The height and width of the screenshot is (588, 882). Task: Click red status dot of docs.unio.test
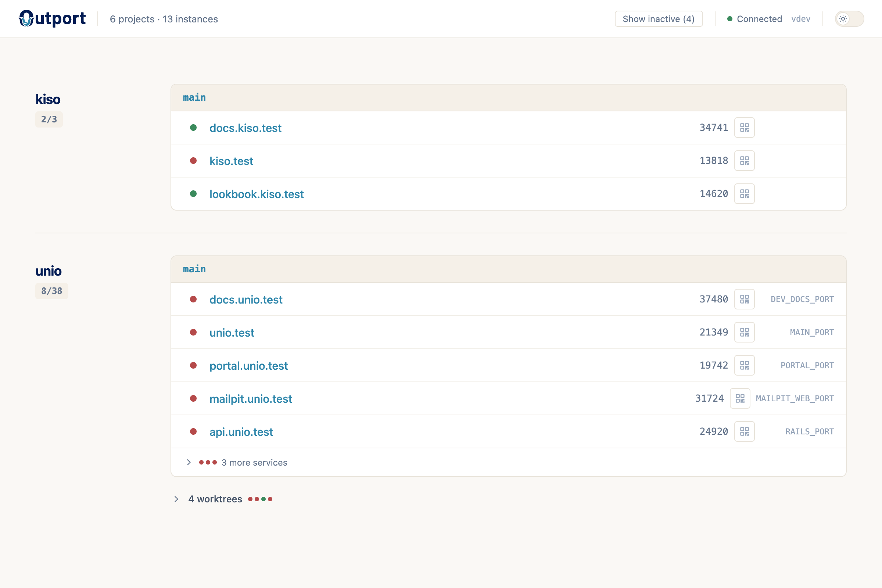(194, 299)
